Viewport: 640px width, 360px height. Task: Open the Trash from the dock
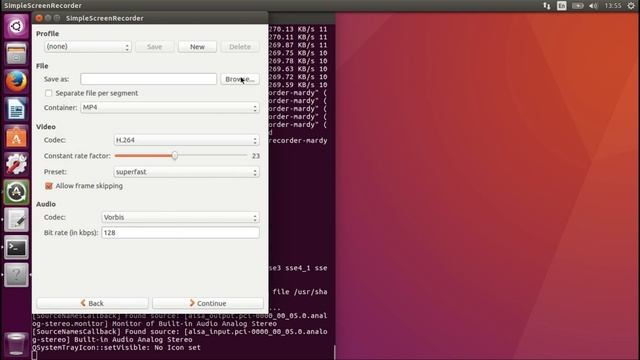(x=16, y=344)
